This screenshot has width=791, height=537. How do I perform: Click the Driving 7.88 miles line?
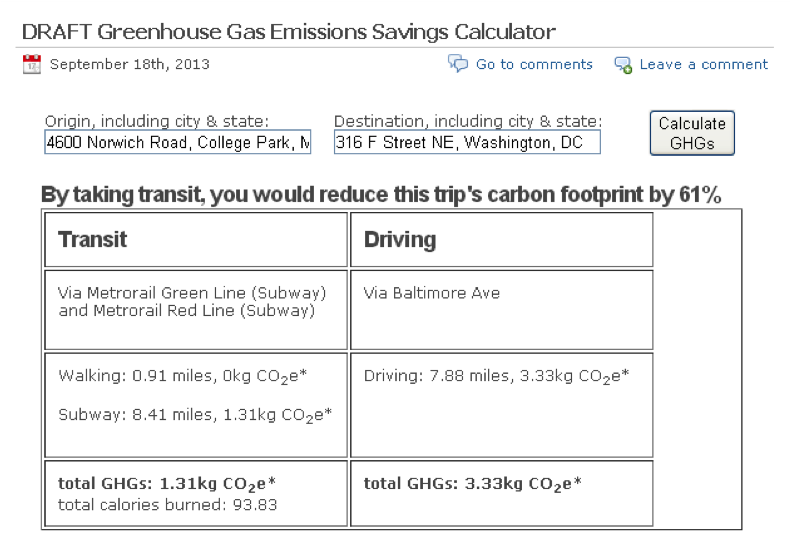tap(496, 377)
